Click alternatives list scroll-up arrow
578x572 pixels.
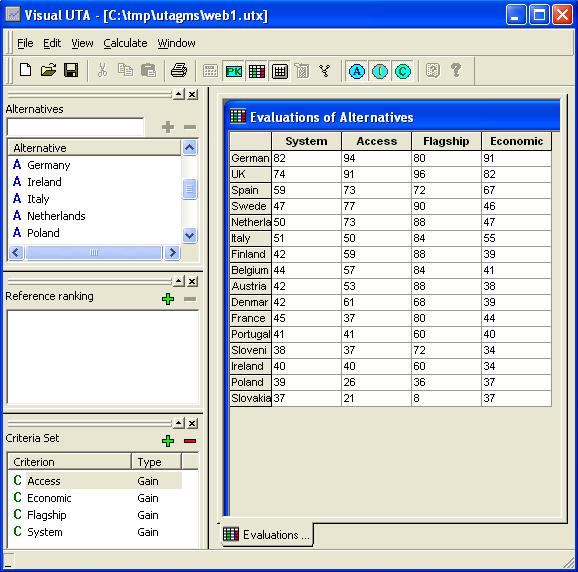pos(189,148)
